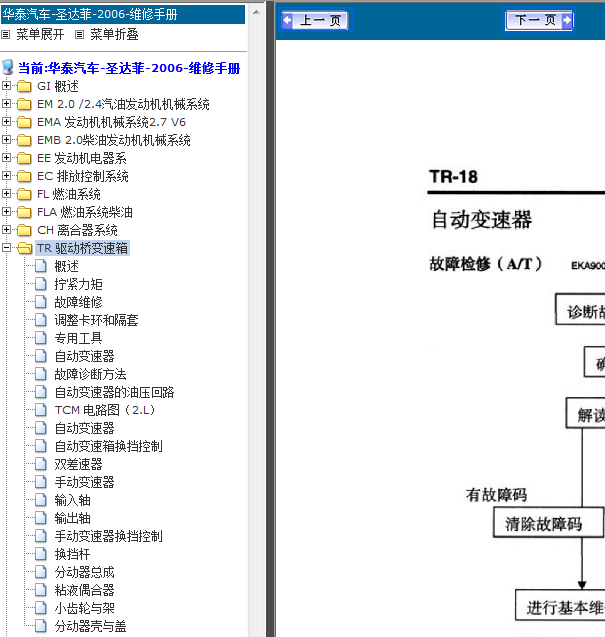
Task: Open the 自动变速器的油压回路 page
Action: point(114,392)
